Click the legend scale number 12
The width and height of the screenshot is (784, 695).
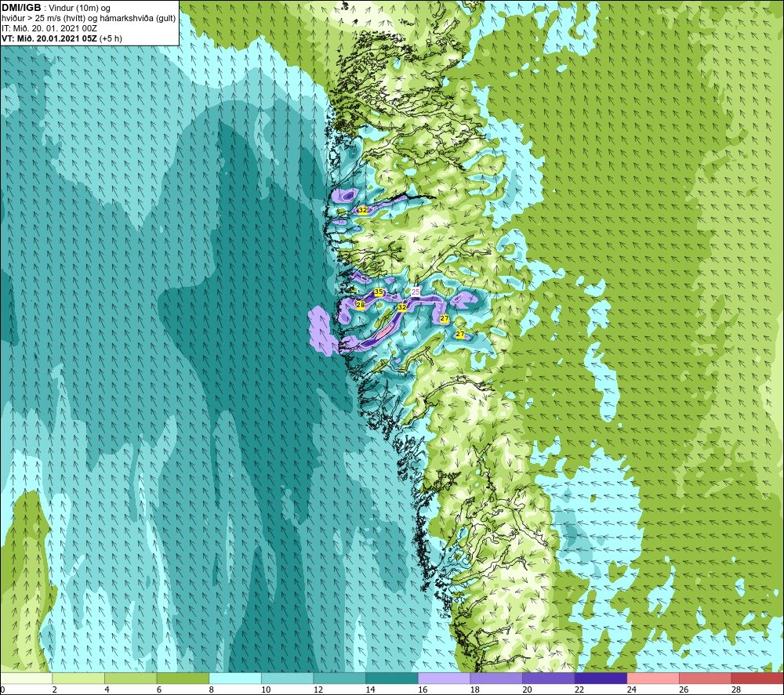[x=318, y=690]
